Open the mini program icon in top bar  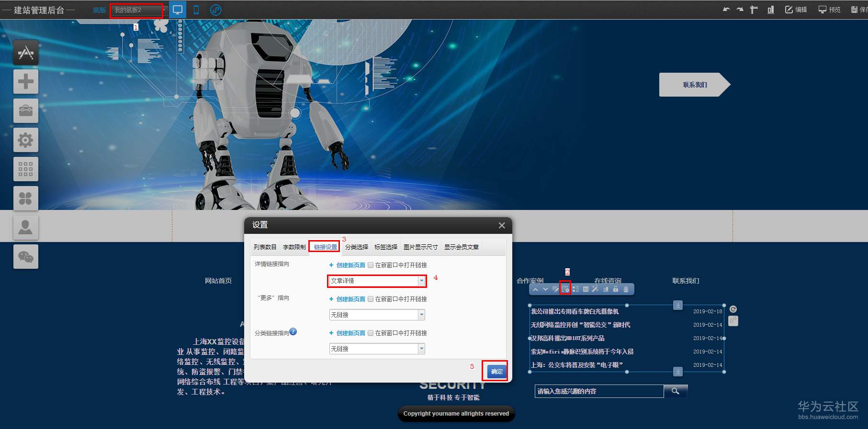pos(216,10)
